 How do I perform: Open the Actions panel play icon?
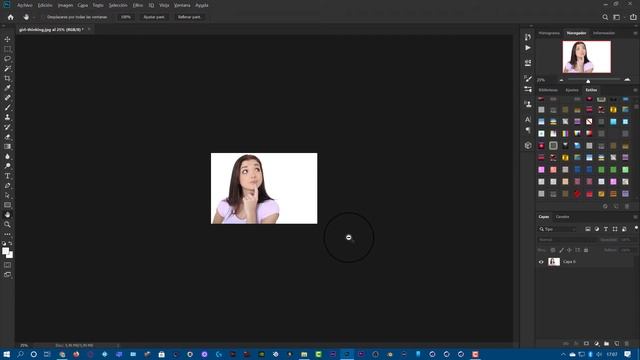(x=528, y=48)
